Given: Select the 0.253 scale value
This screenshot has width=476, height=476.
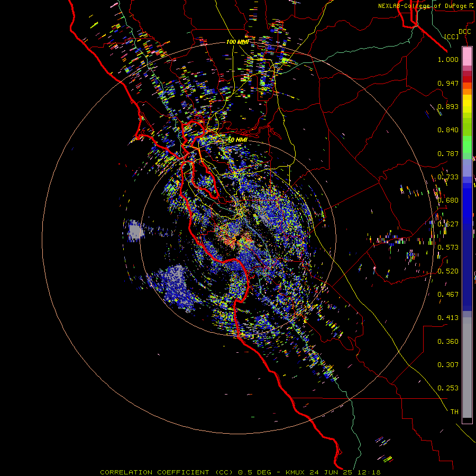Looking at the screenshot, I should (448, 388).
